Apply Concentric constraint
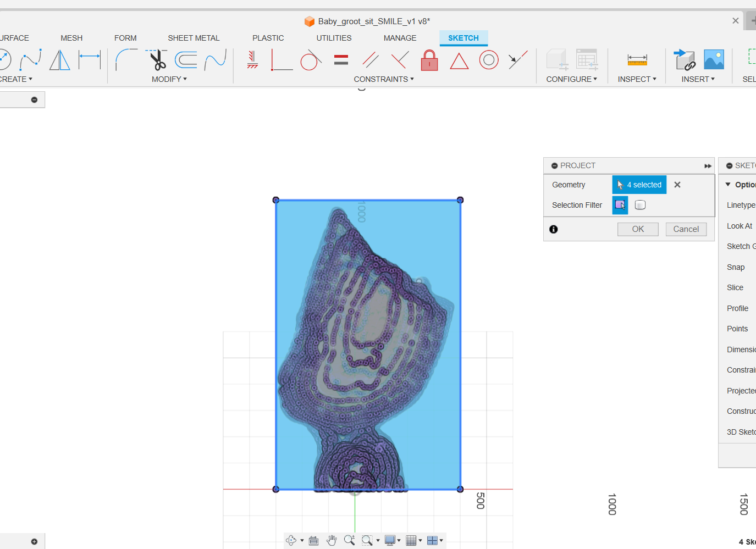Viewport: 756px width, 549px height. pyautogui.click(x=489, y=60)
